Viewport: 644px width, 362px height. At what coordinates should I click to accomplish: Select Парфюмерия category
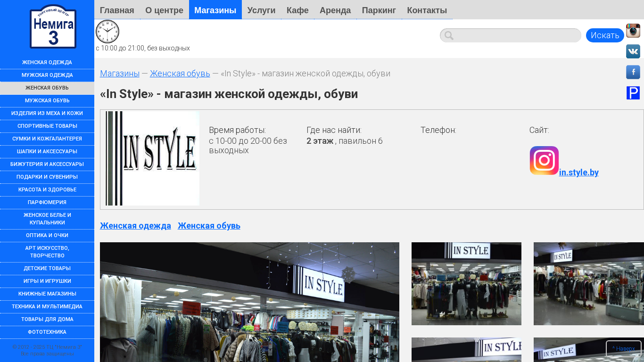(x=47, y=203)
